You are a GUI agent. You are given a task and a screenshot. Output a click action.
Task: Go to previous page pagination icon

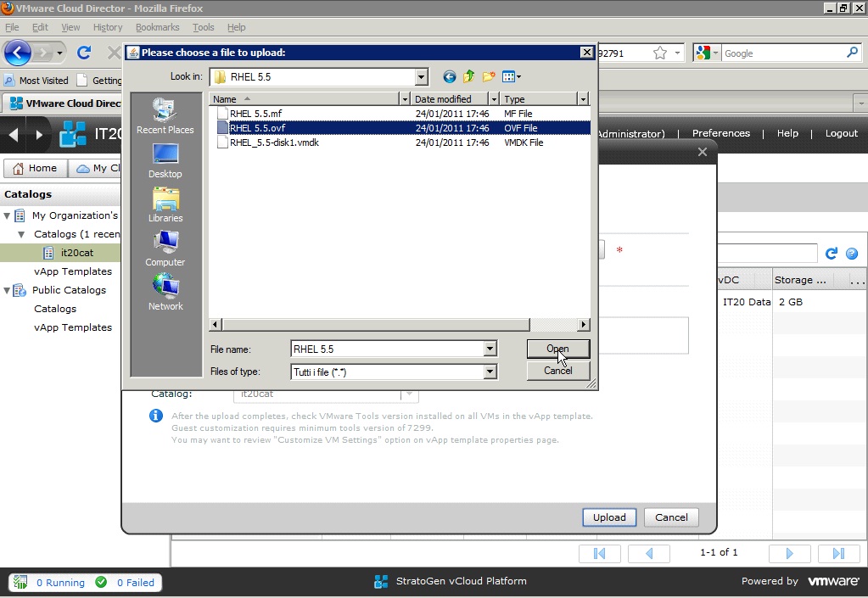click(x=649, y=553)
